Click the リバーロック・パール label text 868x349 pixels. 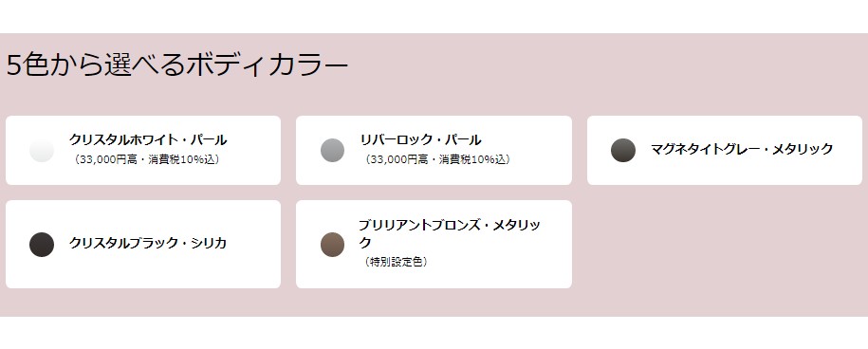pos(420,140)
